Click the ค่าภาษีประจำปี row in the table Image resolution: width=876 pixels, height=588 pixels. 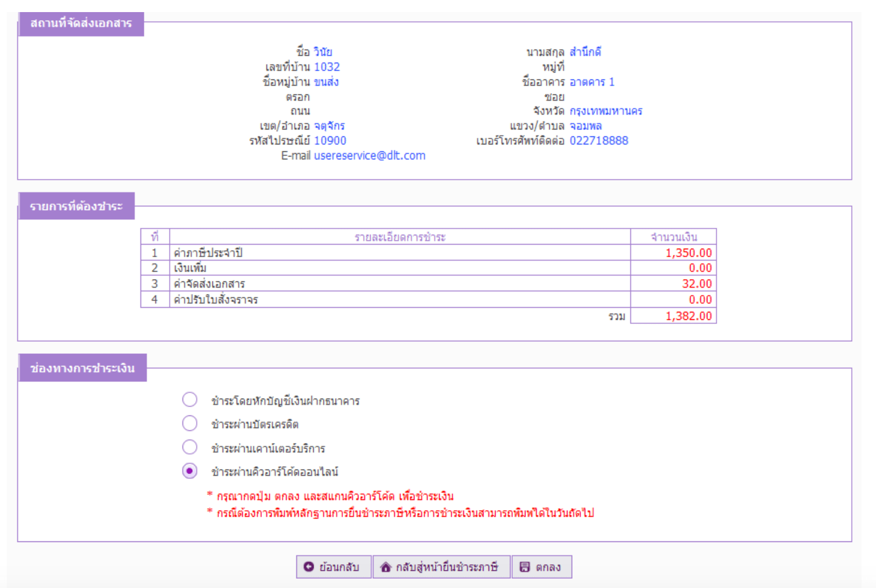coord(208,253)
